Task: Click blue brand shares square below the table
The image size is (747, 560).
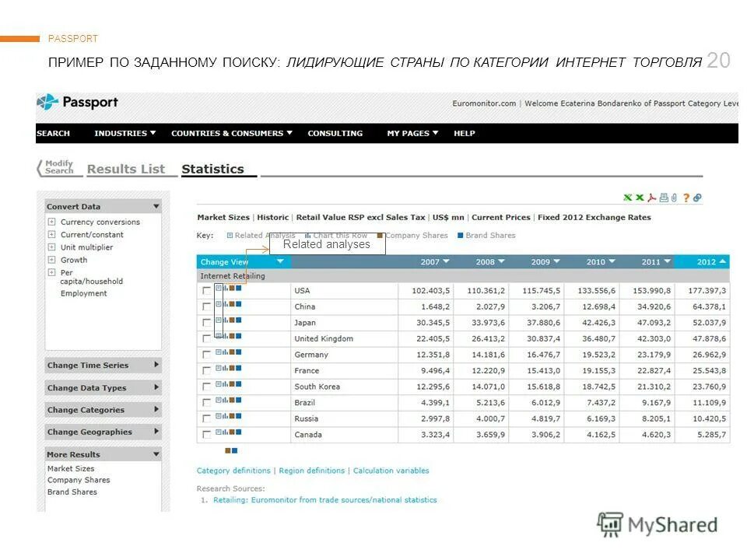Action: 234,450
